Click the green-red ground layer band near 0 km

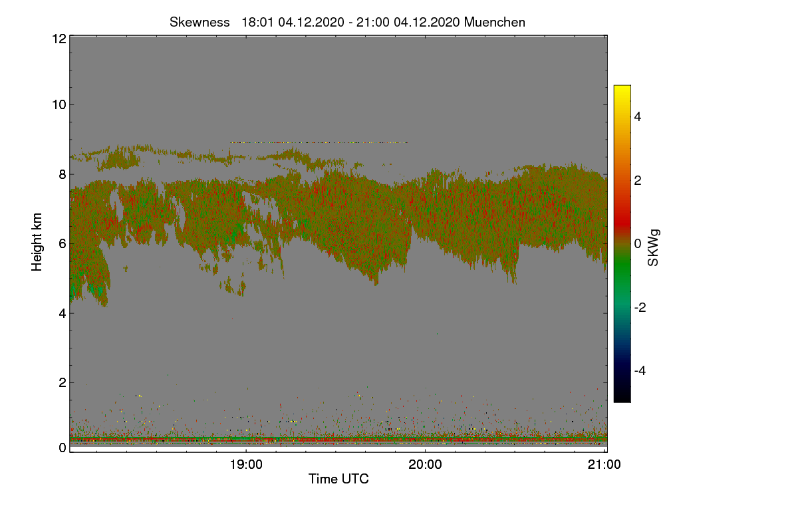click(338, 439)
